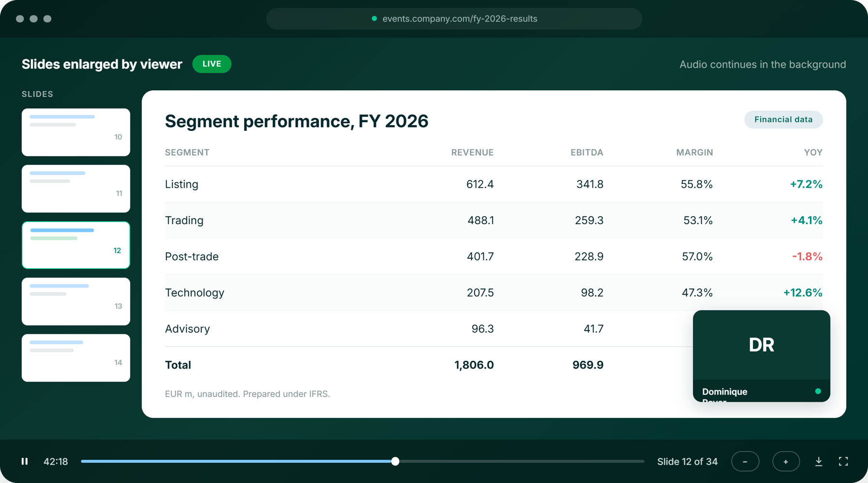Click Listing margin 55.8%
Image resolution: width=868 pixels, height=483 pixels.
697,184
